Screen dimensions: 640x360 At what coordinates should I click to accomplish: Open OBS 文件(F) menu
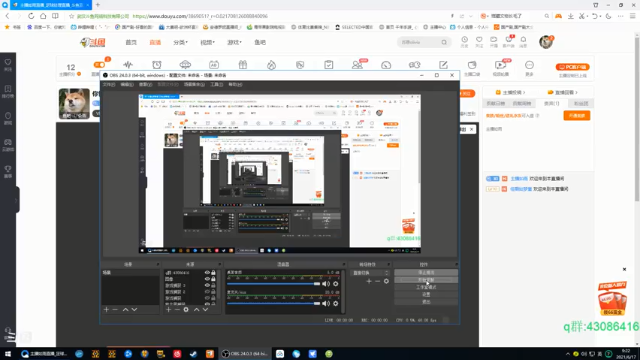109,84
